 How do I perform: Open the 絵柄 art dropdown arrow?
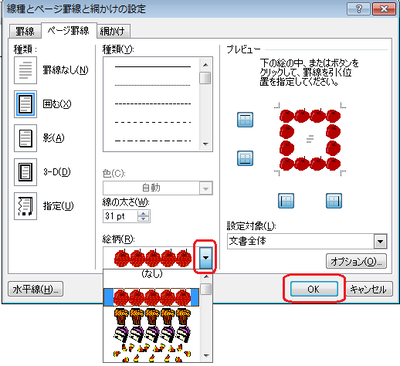click(x=205, y=258)
